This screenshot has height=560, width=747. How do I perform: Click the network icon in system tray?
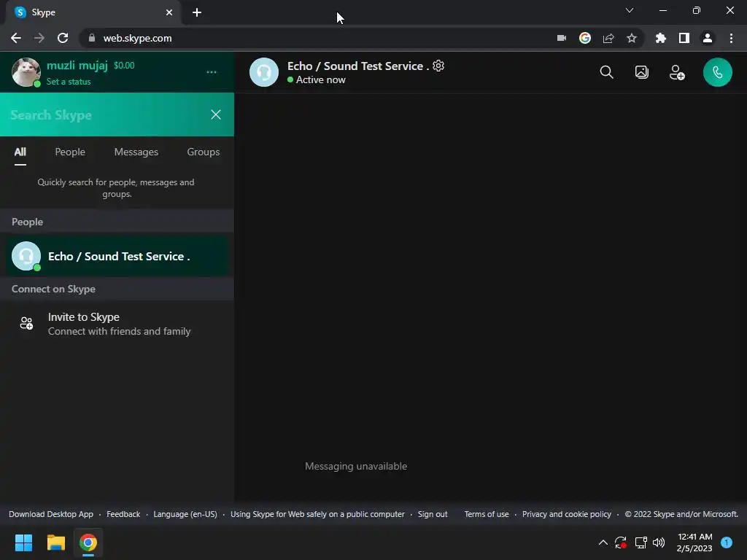click(x=640, y=542)
